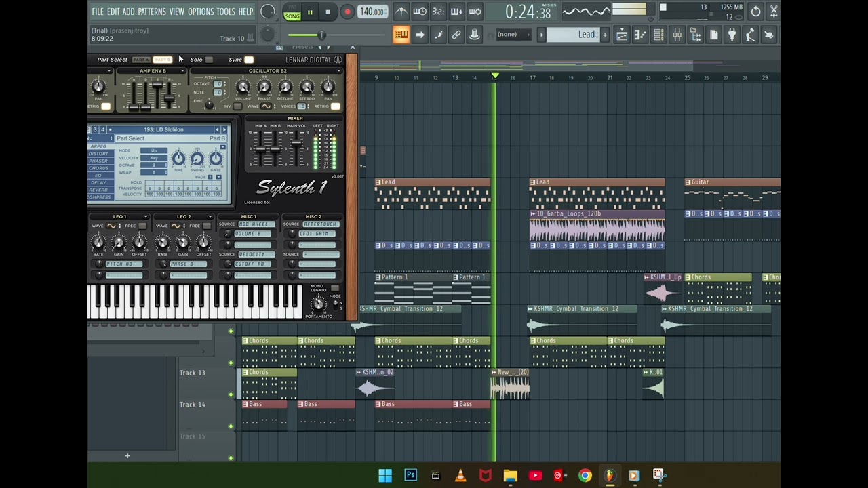The width and height of the screenshot is (868, 488).
Task: Open the Browser toolbar icon
Action: pyautogui.click(x=695, y=35)
